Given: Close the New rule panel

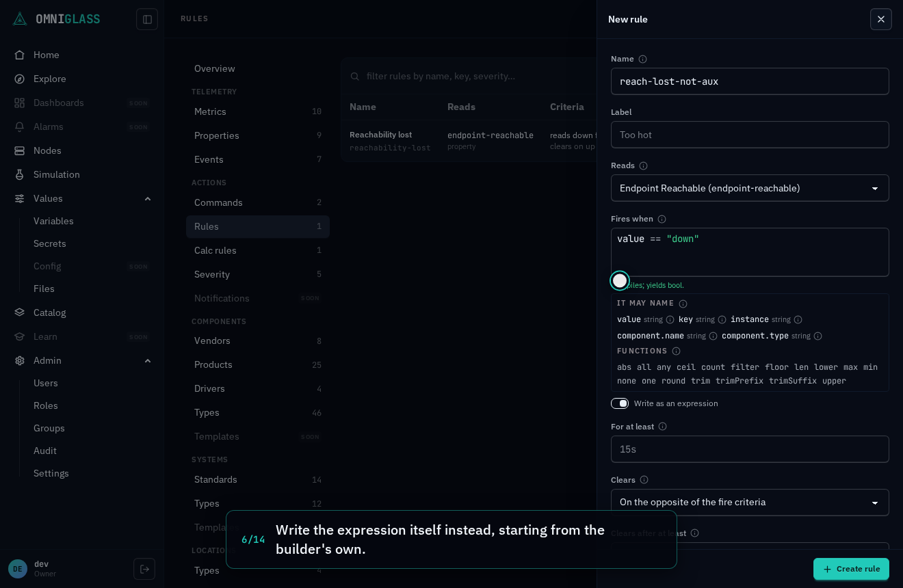Looking at the screenshot, I should click(x=881, y=19).
